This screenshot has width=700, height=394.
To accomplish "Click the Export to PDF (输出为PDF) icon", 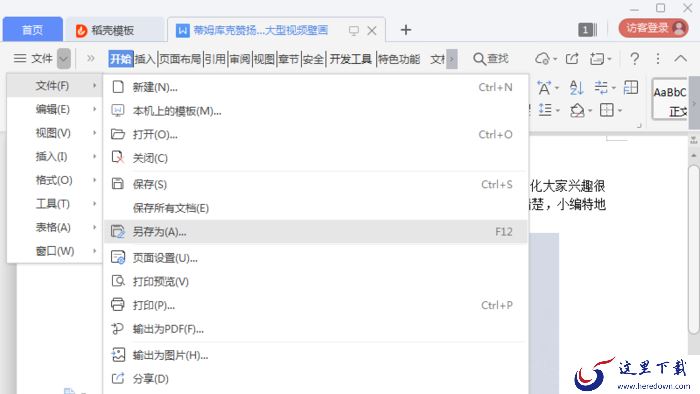I will [117, 328].
